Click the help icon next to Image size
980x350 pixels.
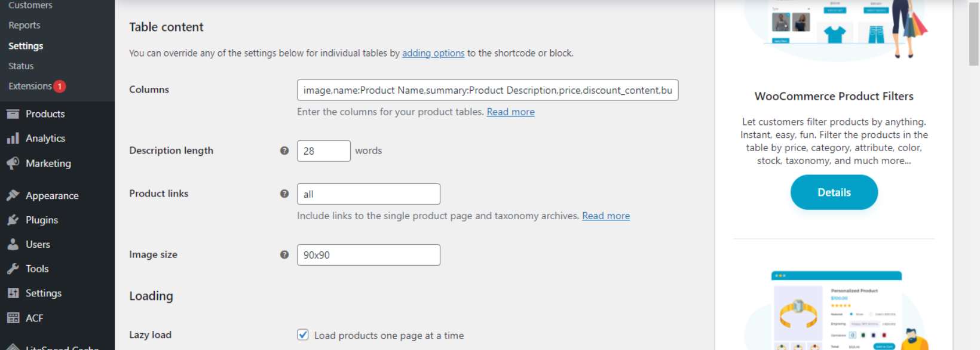pyautogui.click(x=284, y=254)
